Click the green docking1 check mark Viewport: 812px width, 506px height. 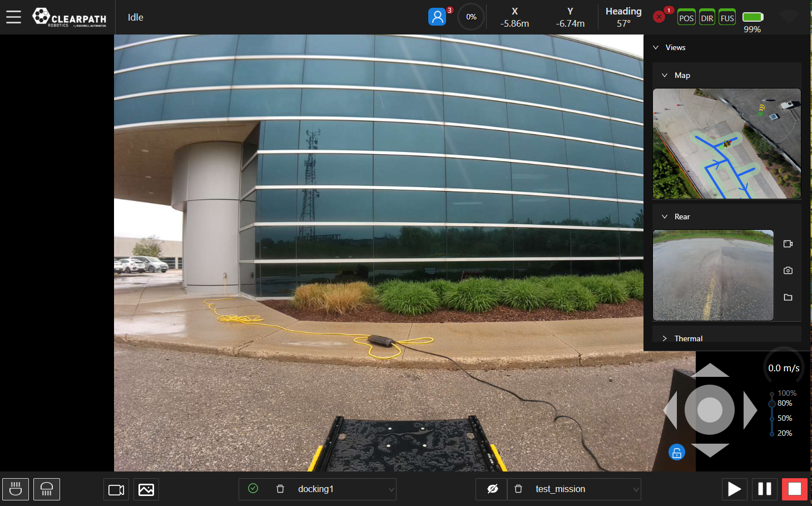pos(253,488)
